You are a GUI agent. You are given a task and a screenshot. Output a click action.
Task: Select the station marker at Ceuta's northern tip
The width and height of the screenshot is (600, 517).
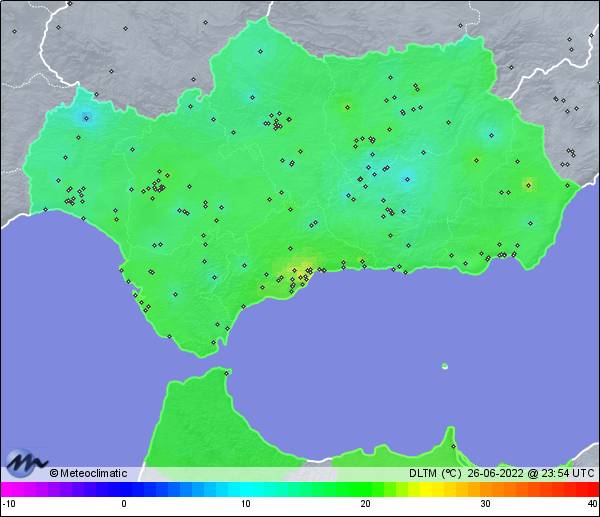227,373
